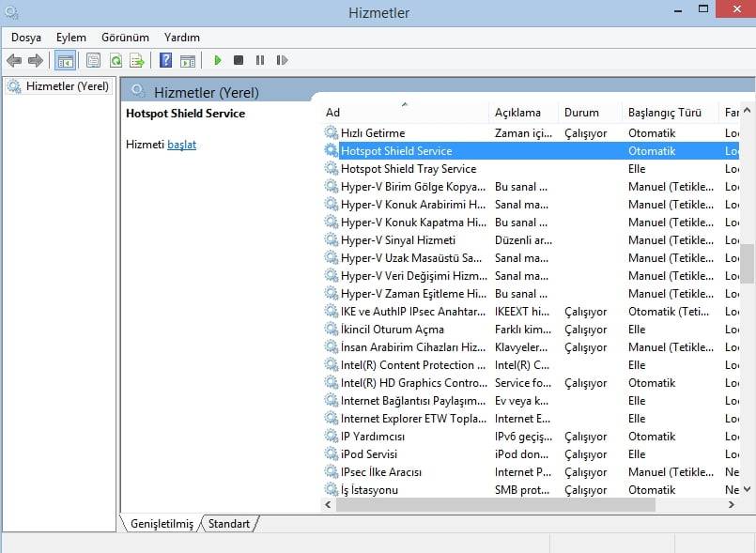Click the Export List toolbar icon

coord(137,60)
